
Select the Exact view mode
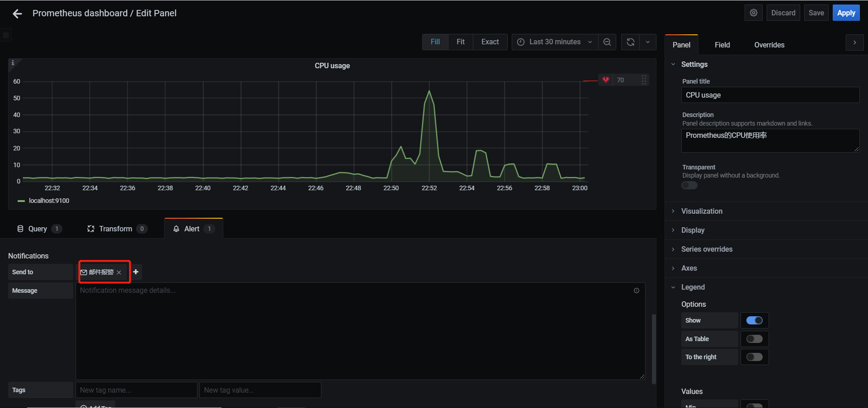pos(490,42)
